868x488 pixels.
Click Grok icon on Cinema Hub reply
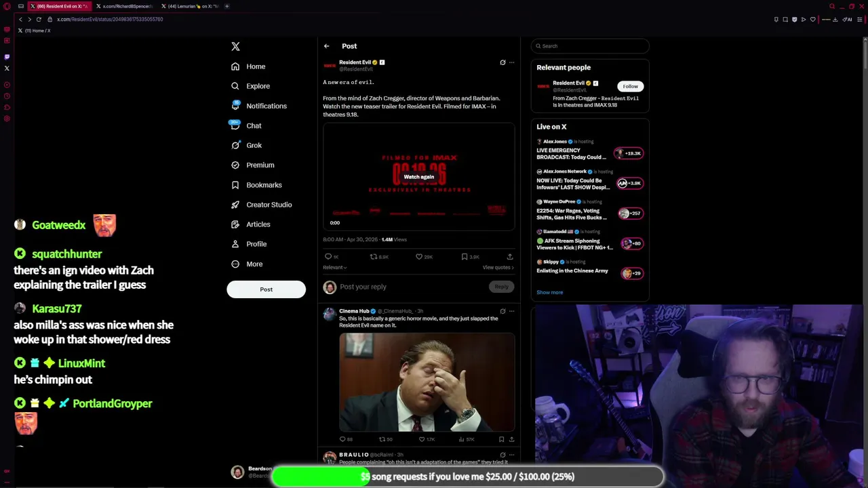pos(502,311)
